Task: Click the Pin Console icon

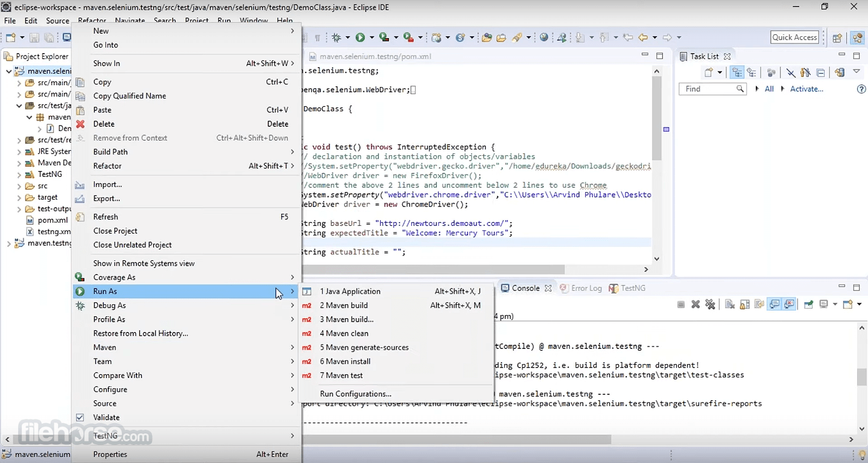Action: click(x=808, y=305)
